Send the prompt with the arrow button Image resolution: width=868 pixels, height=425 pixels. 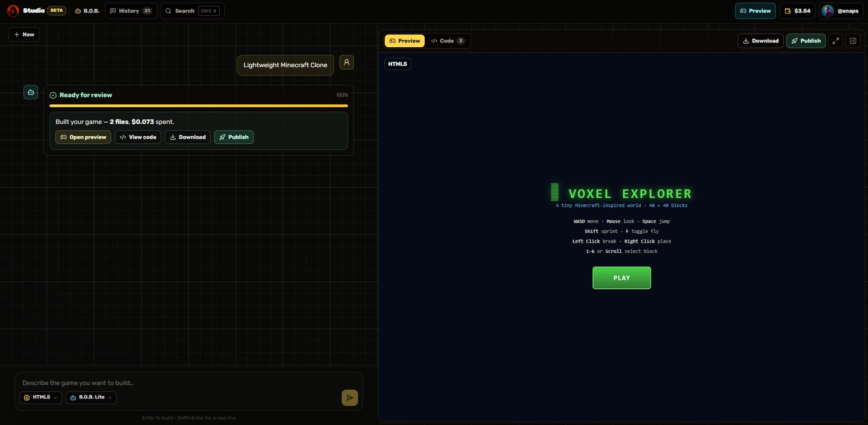(x=350, y=398)
